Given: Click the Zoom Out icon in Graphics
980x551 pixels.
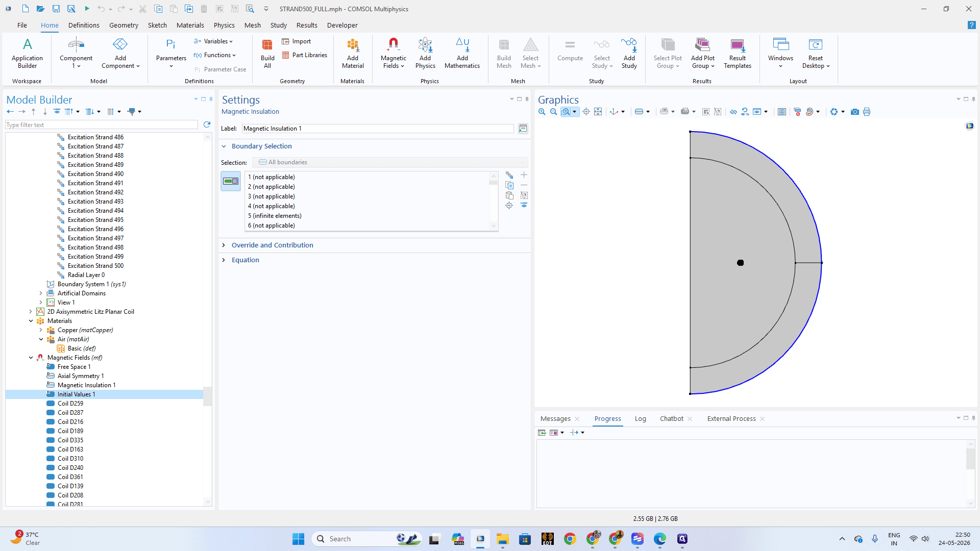Looking at the screenshot, I should pos(553,112).
